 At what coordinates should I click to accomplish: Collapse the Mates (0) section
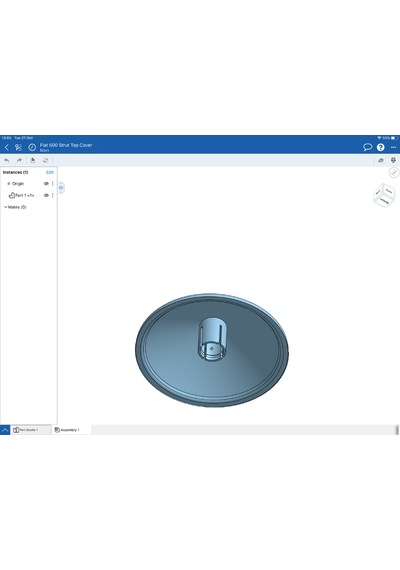click(5, 207)
